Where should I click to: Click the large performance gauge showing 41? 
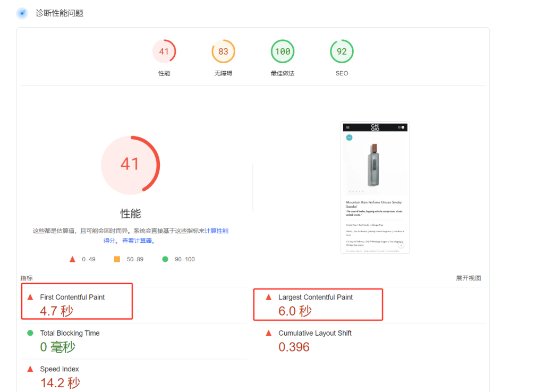(130, 165)
